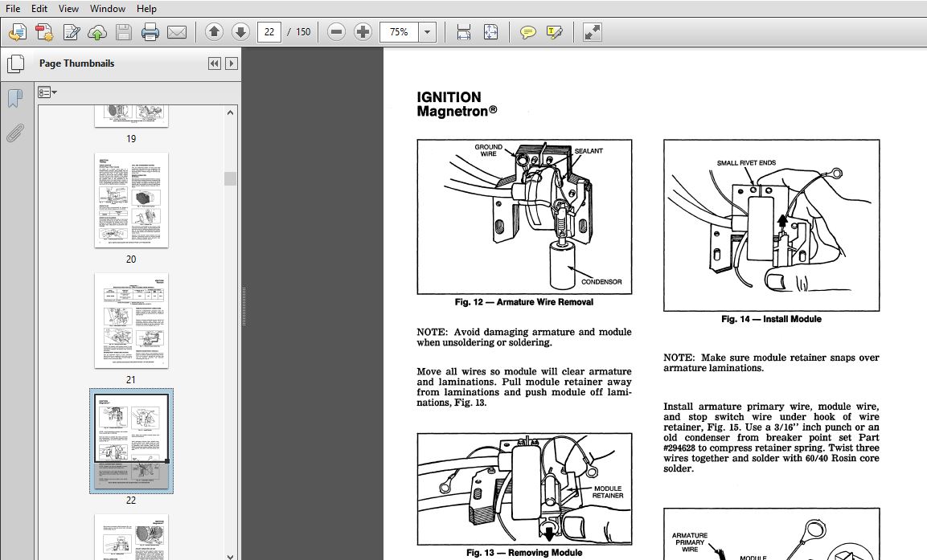Click the thumbnails scrollbar thumb

coord(231,178)
